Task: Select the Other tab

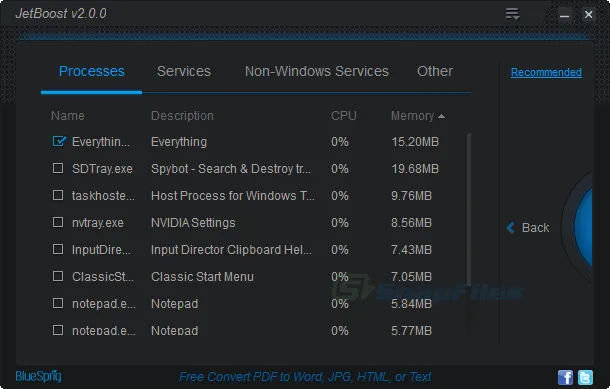Action: [x=435, y=71]
